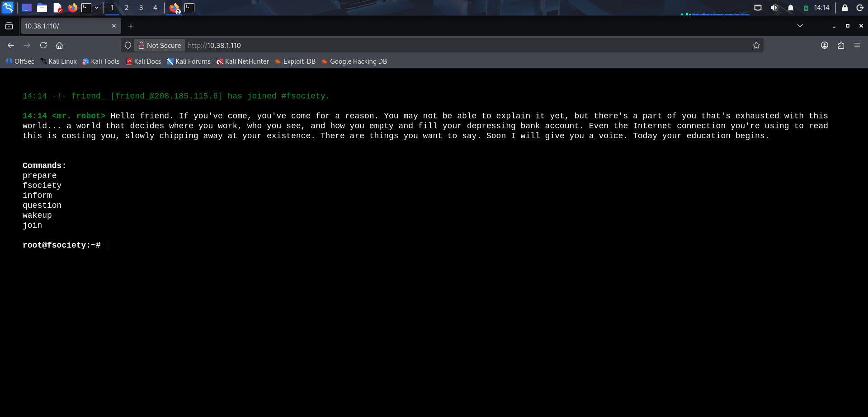
Task: Bookmark this page with the star icon
Action: (756, 45)
